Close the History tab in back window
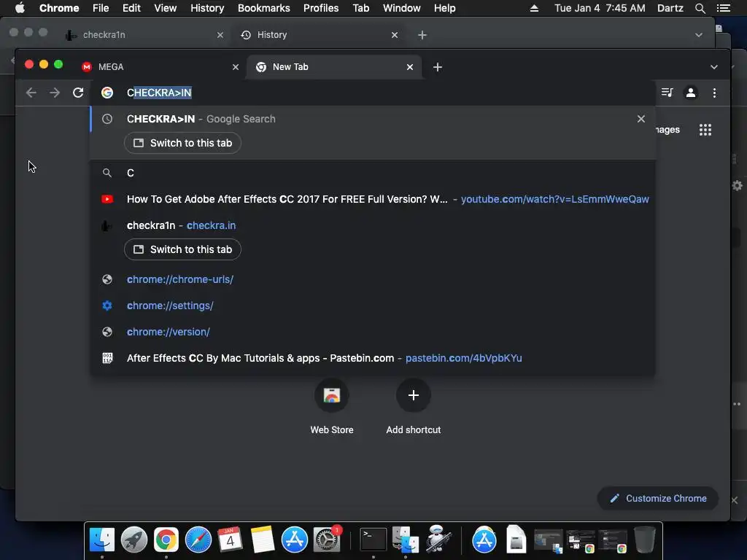The height and width of the screenshot is (560, 747). pyautogui.click(x=395, y=35)
